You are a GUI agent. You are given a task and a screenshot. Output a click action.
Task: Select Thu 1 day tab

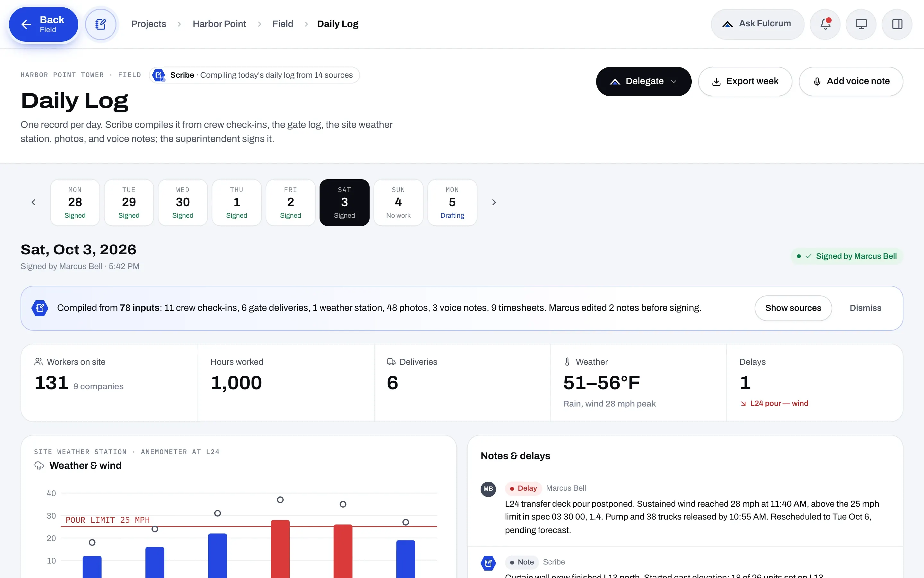[x=237, y=203]
